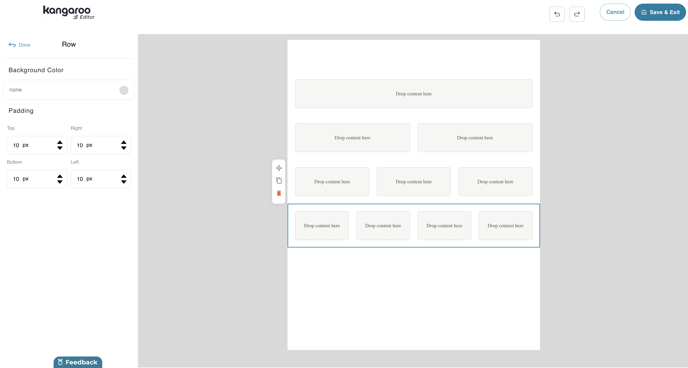Viewport: 688px width, 368px height.
Task: Adjust the Left padding stepper arrows
Action: point(124,179)
